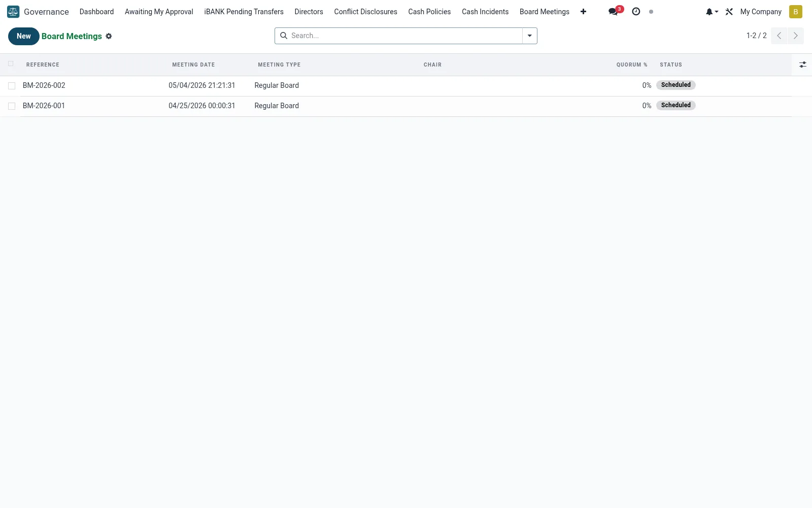
Task: Click the Search input field
Action: tap(405, 36)
